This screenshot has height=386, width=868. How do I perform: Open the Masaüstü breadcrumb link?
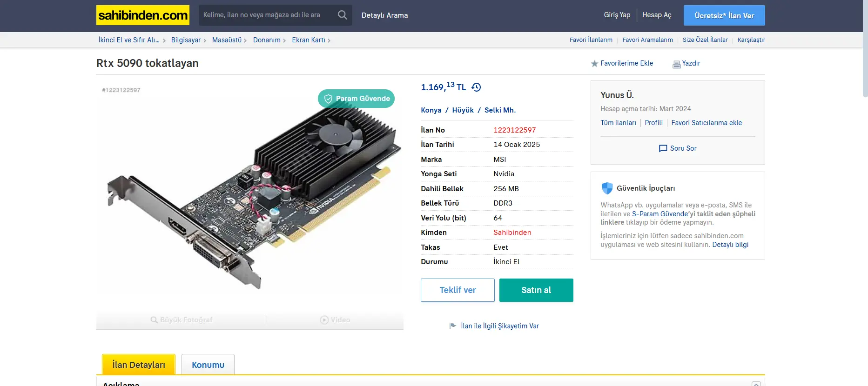(227, 40)
